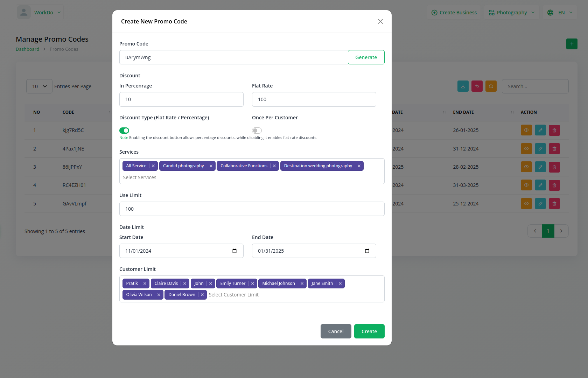Toggle the Discount Type switch

[124, 131]
